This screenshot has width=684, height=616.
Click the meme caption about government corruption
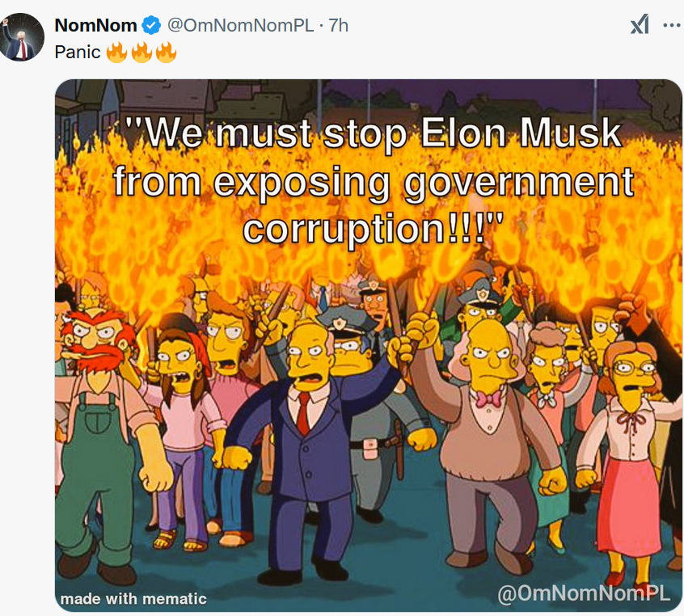[374, 180]
